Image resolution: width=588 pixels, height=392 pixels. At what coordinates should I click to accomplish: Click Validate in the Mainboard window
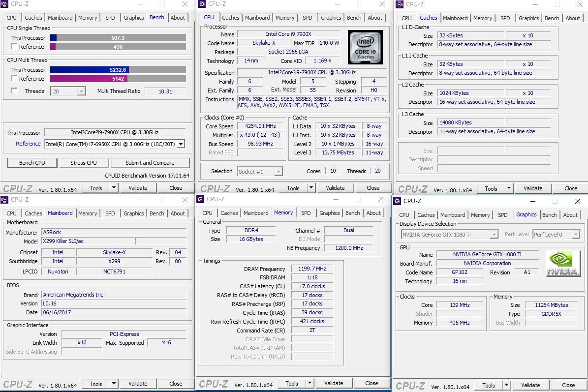click(x=138, y=383)
